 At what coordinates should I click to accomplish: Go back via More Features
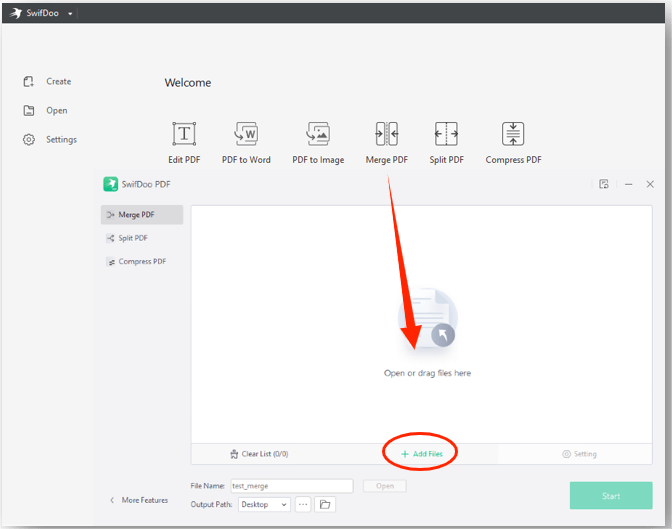tap(139, 500)
